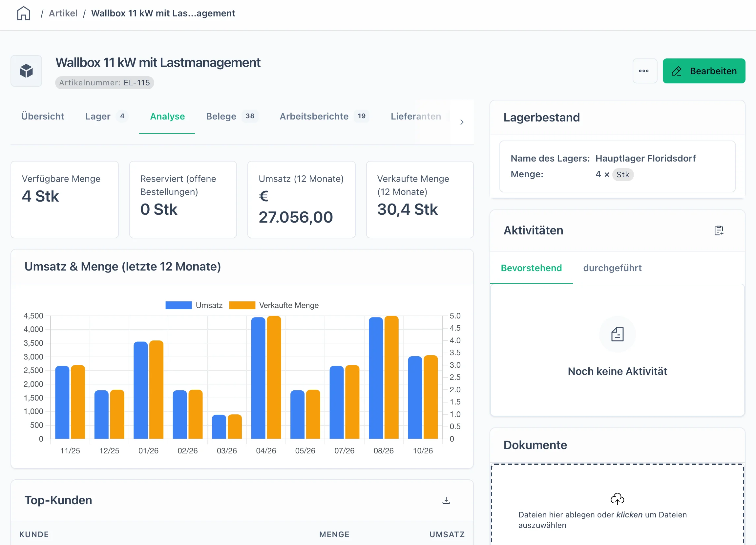This screenshot has height=545, width=756.
Task: Switch to the durchgeführt activities tab
Action: pos(612,268)
